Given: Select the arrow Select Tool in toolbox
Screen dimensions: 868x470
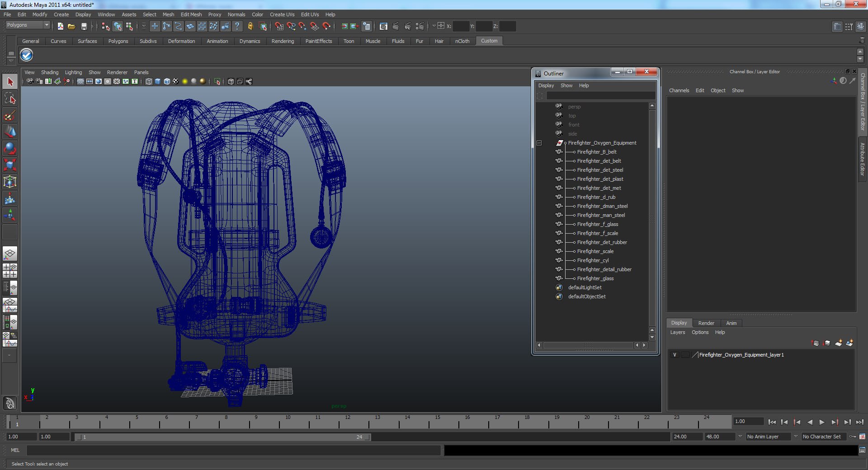Looking at the screenshot, I should tap(10, 82).
